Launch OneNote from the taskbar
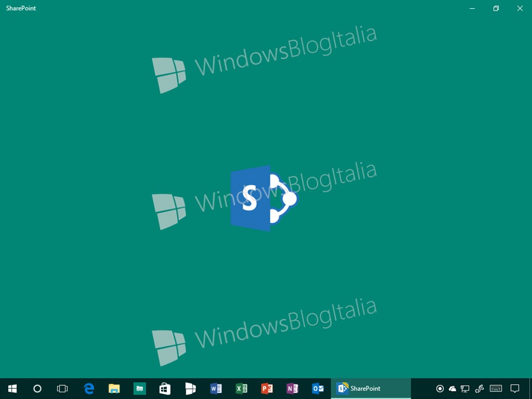Image resolution: width=532 pixels, height=399 pixels. (x=292, y=388)
